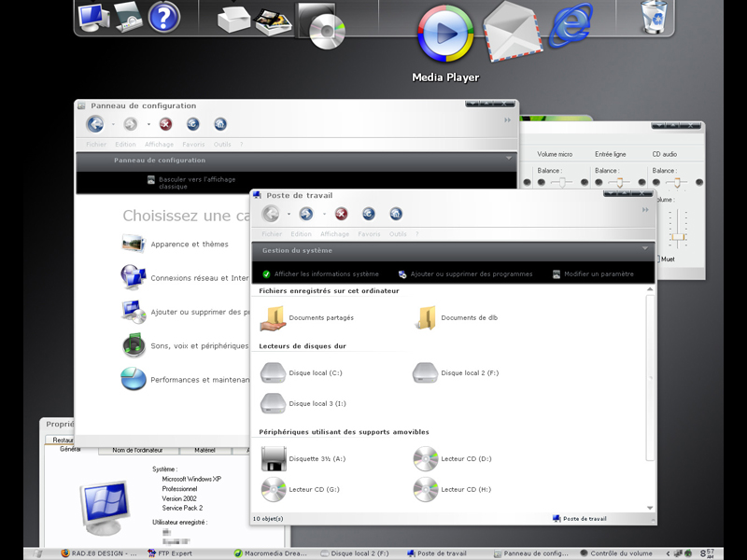Refresh the Panneau de configuration window
747x560 pixels.
point(193,124)
